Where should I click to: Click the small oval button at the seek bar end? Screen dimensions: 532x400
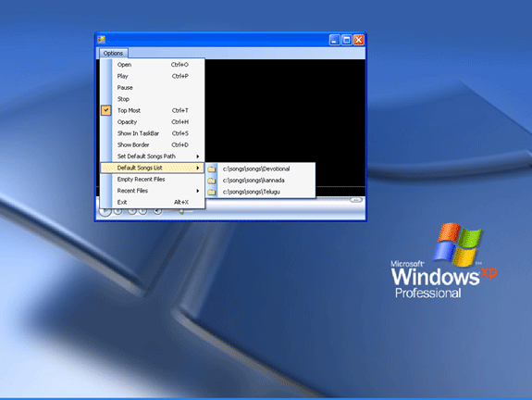356,200
